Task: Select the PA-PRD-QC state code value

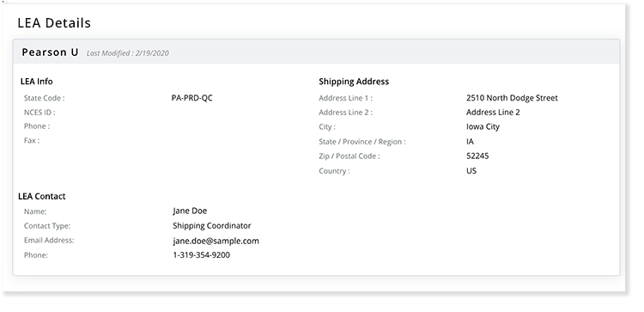Action: tap(191, 98)
